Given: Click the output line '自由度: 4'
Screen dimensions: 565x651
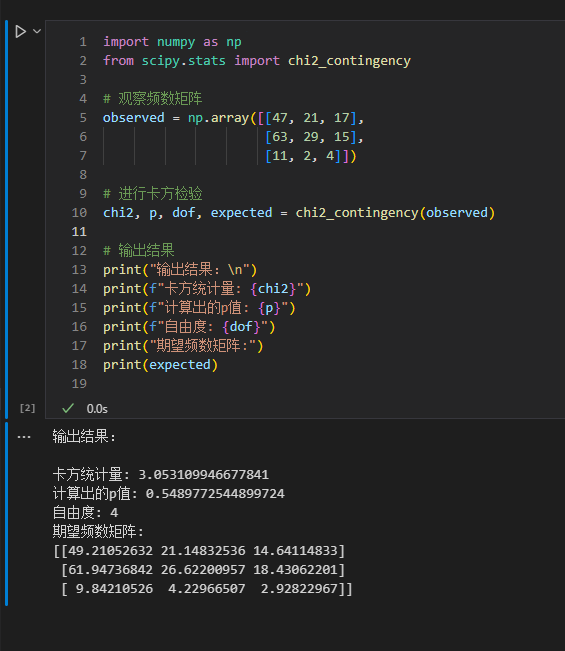Looking at the screenshot, I should 86,512.
